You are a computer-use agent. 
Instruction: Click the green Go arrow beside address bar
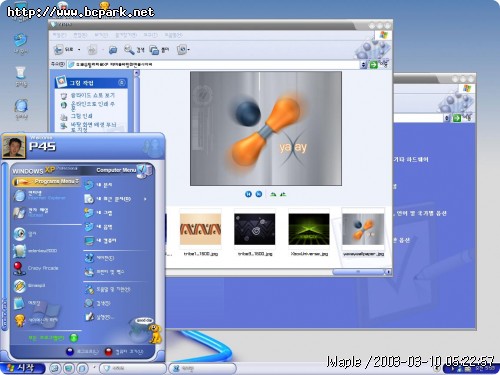coord(374,65)
